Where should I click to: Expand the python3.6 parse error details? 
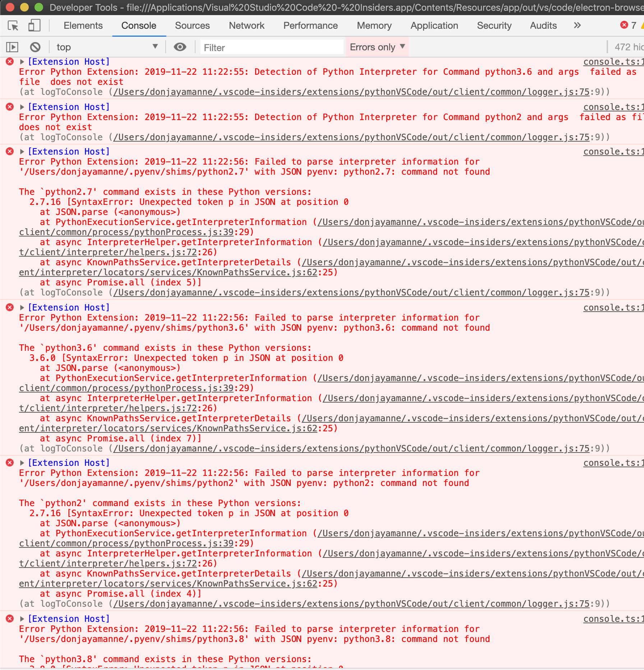[x=22, y=307]
